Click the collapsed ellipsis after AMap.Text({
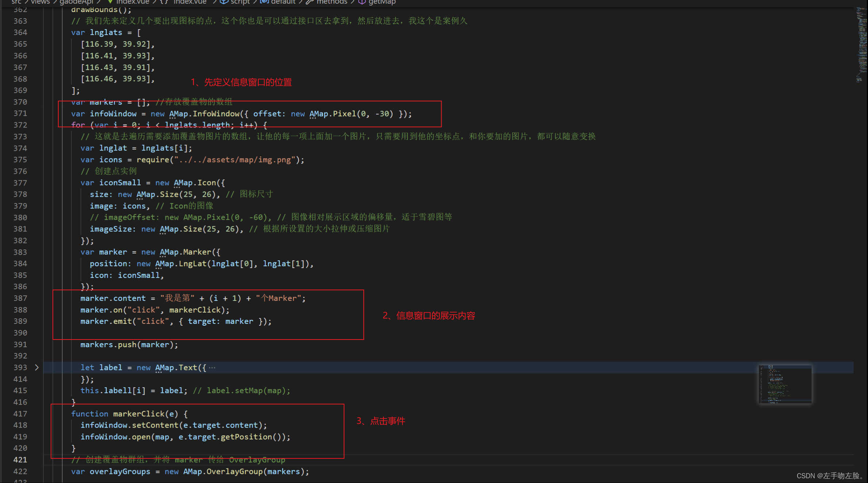Viewport: 868px width, 483px height. (x=212, y=368)
